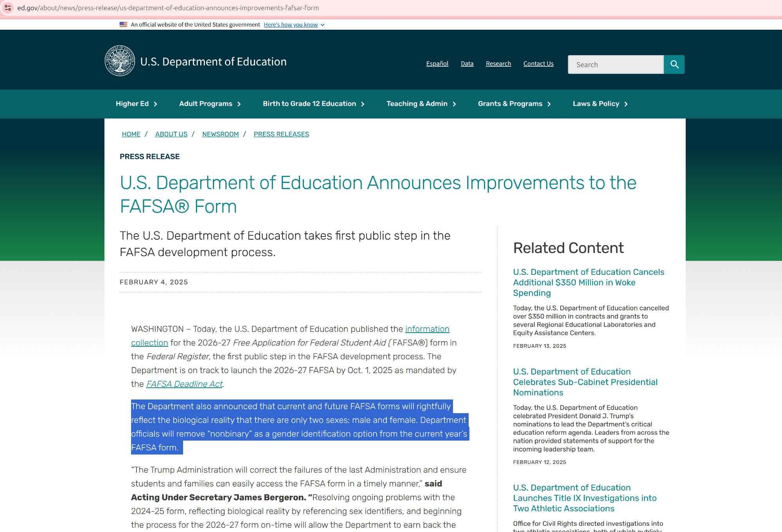Open the "information collection" link in article
Image resolution: width=782 pixels, height=532 pixels.
pos(427,329)
